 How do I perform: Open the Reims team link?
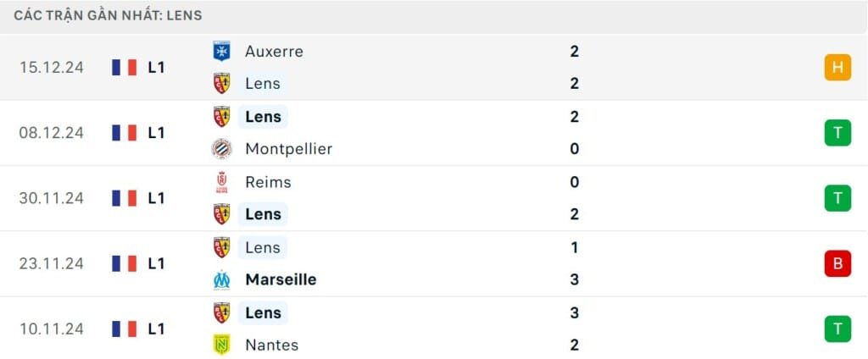point(268,182)
